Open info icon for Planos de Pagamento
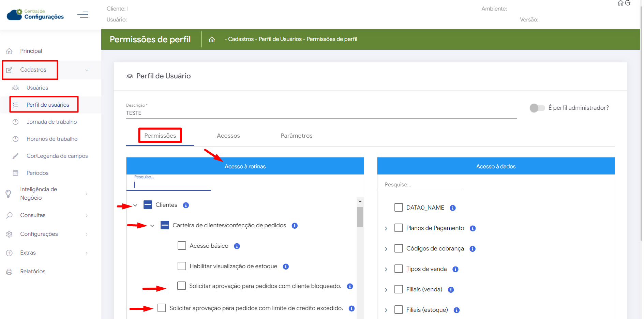 [473, 228]
